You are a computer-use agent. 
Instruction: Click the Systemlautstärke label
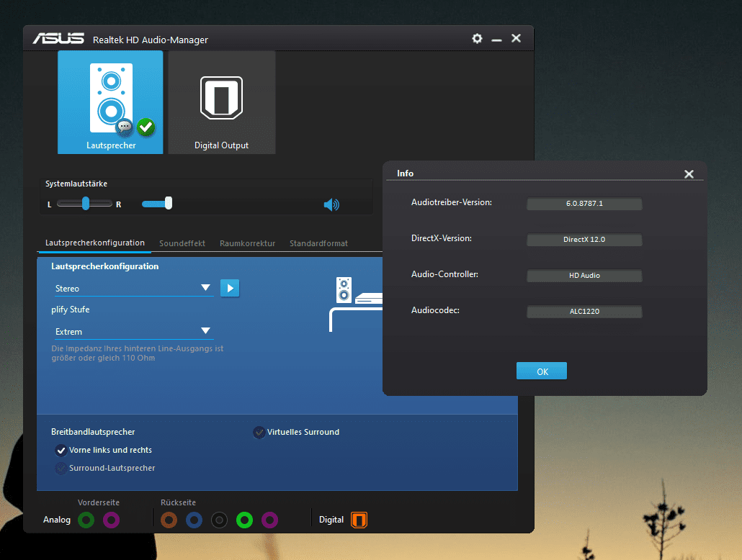point(76,184)
